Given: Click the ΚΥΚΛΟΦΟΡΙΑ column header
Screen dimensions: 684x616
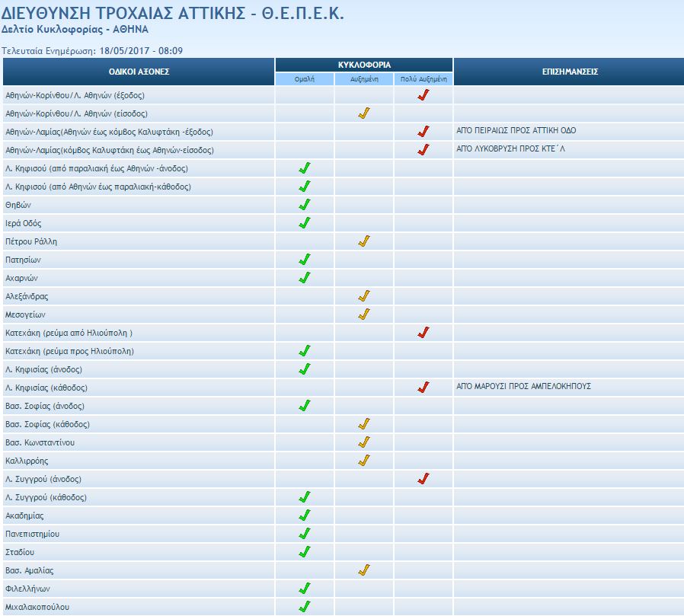Looking at the screenshot, I should (364, 65).
